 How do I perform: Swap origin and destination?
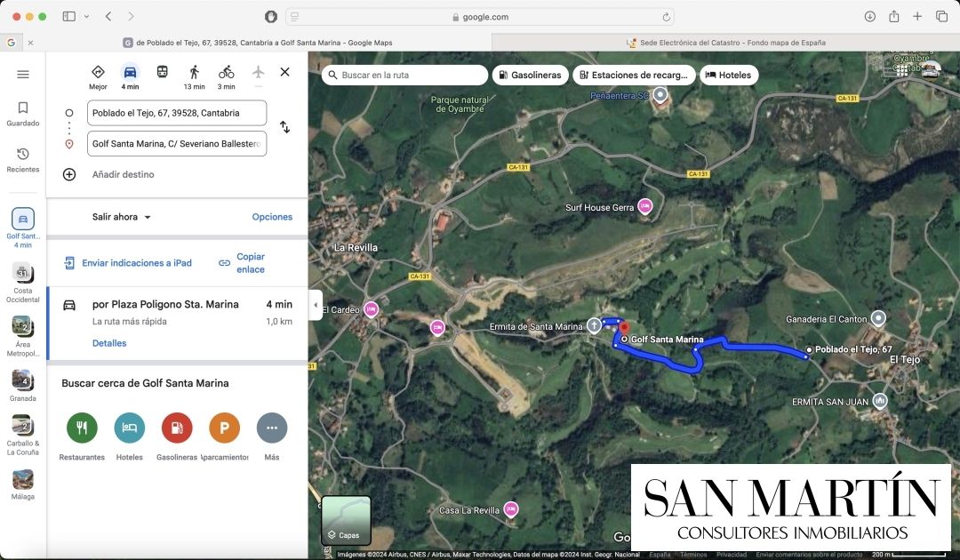284,127
